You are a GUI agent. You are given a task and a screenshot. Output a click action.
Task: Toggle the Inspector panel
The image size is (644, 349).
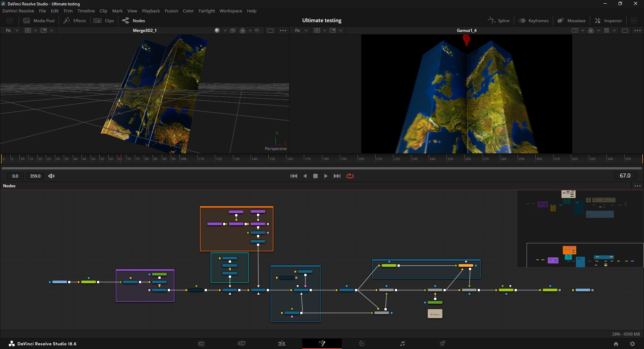(x=608, y=20)
